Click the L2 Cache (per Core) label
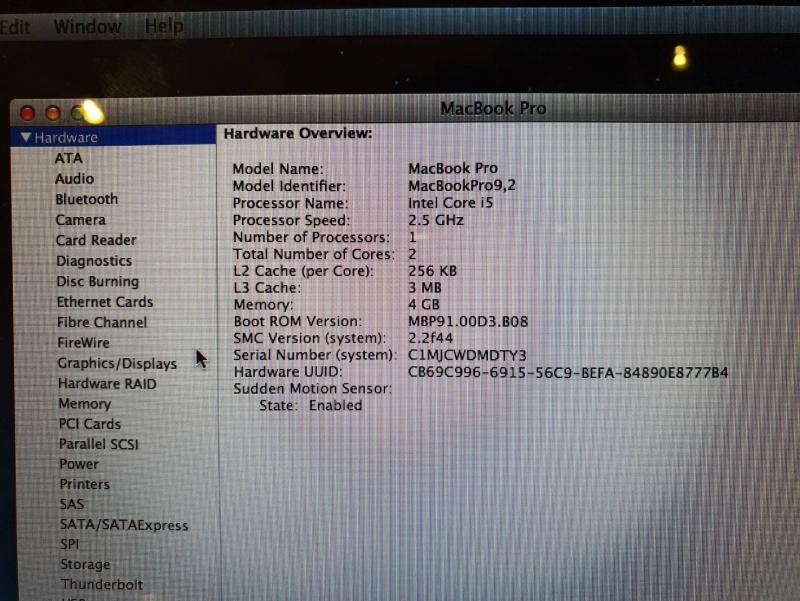Image resolution: width=800 pixels, height=601 pixels. (x=304, y=271)
